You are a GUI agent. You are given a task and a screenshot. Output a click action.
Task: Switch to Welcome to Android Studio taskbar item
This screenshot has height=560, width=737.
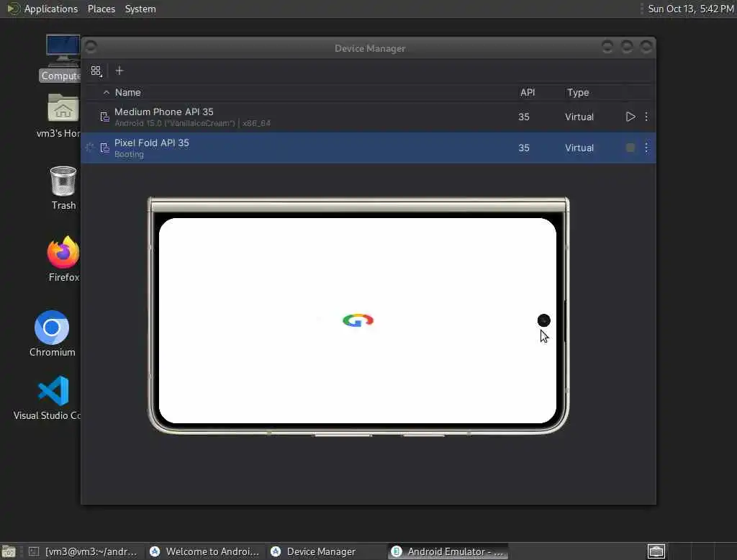coord(205,551)
